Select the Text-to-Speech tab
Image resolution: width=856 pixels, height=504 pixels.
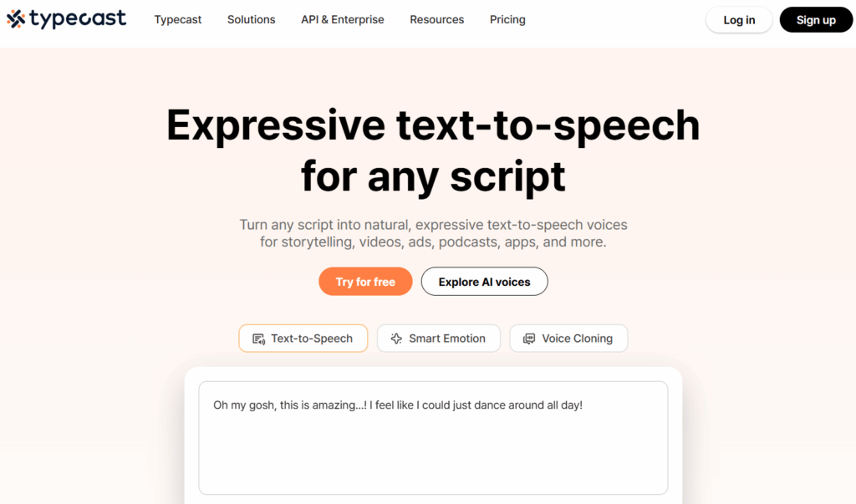[x=303, y=339]
